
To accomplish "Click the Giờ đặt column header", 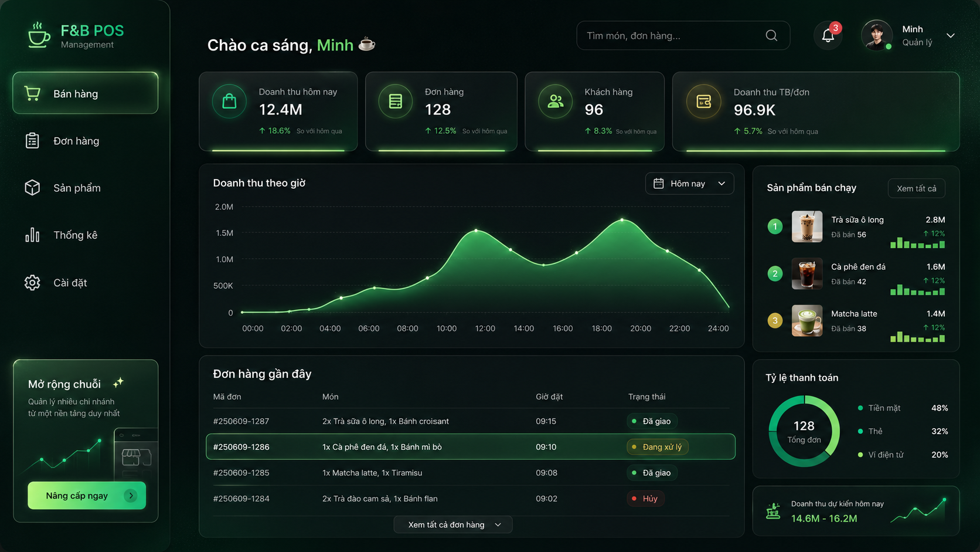I will 549,397.
